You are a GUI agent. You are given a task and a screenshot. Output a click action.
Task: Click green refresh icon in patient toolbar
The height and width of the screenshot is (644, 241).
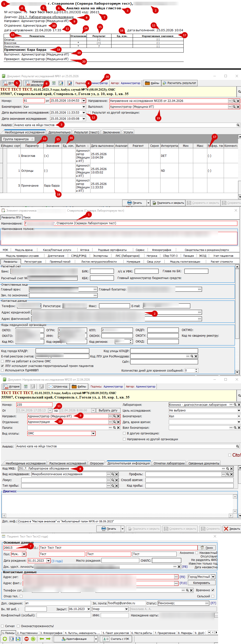[x=33, y=639]
